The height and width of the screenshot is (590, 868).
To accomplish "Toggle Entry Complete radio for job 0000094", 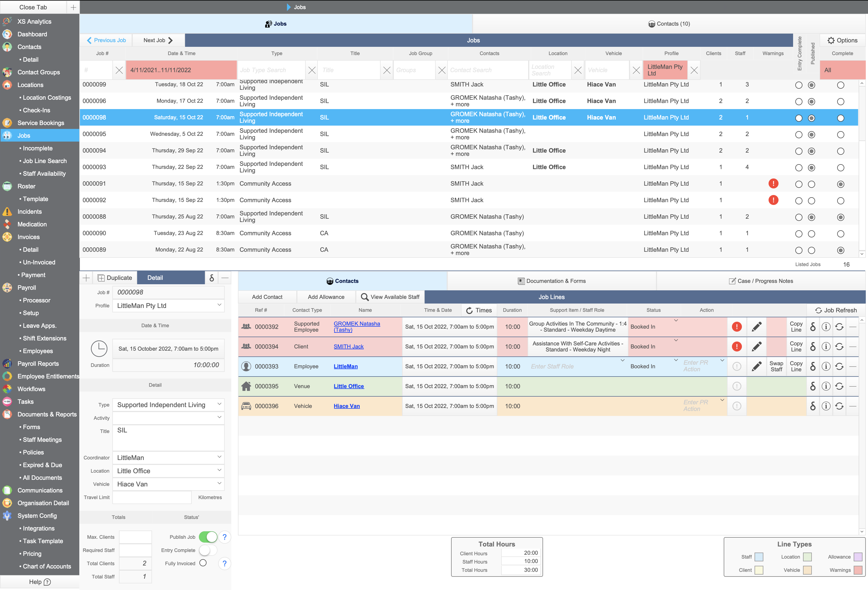I will click(x=799, y=151).
